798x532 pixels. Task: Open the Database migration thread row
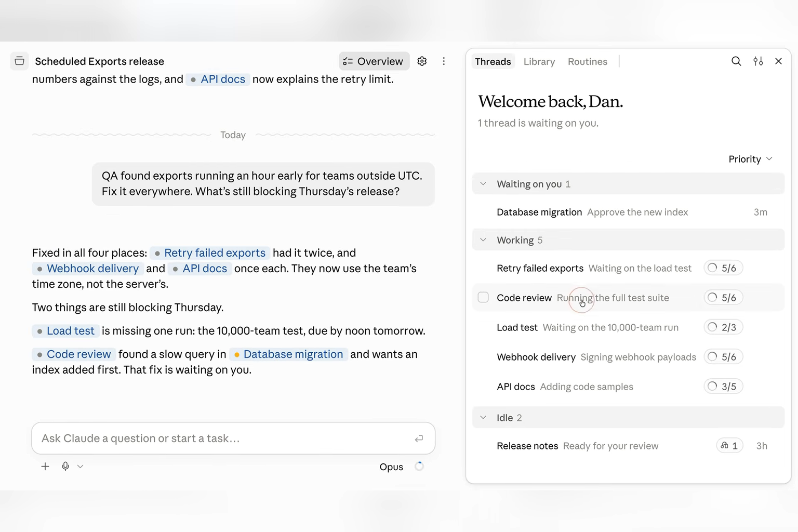point(628,212)
